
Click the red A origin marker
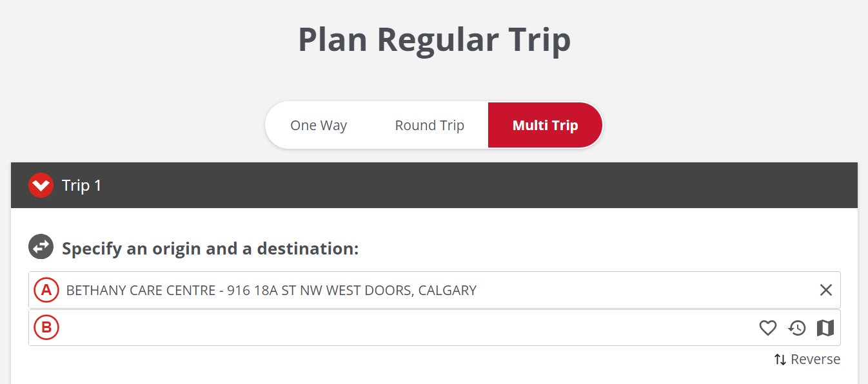tap(46, 290)
